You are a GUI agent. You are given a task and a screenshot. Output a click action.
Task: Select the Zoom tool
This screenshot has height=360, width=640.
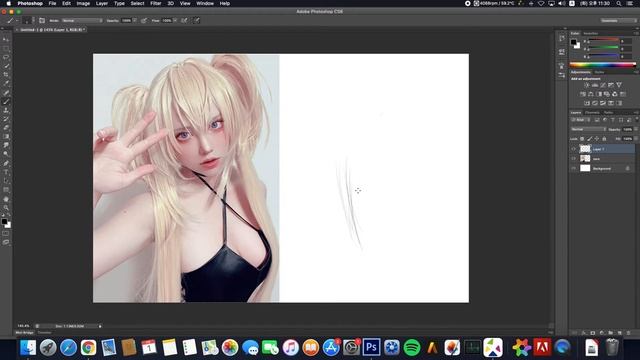tap(6, 208)
